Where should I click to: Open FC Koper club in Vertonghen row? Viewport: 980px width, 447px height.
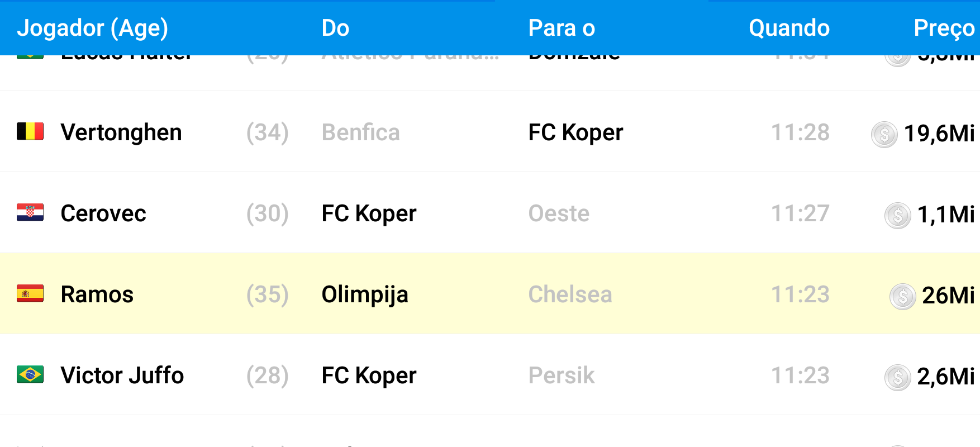pyautogui.click(x=575, y=133)
